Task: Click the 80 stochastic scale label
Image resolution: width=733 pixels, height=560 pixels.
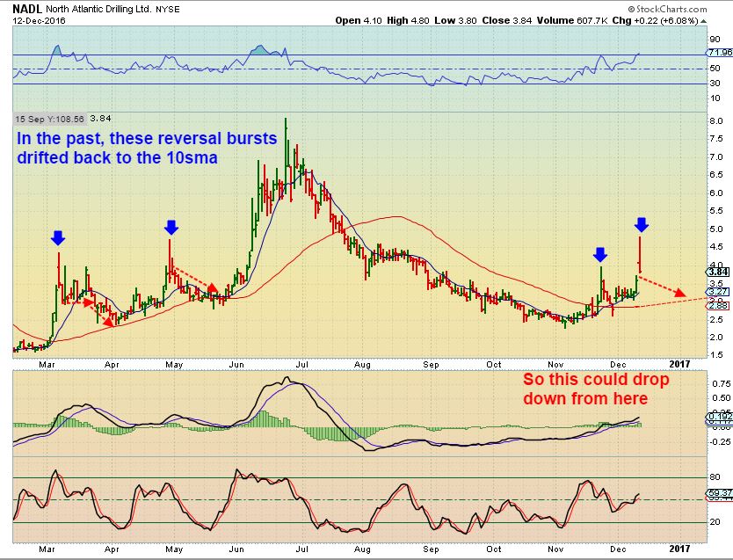Action: [715, 476]
